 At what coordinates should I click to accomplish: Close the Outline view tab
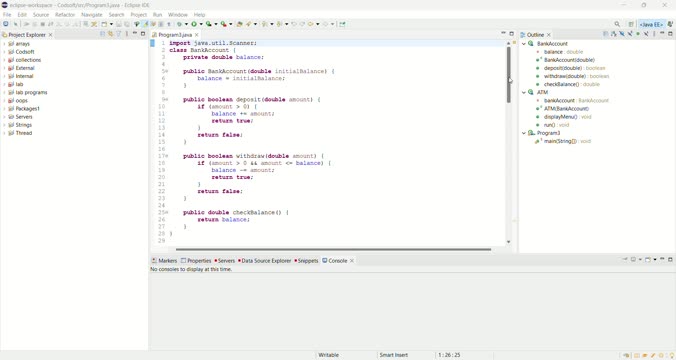tap(549, 34)
